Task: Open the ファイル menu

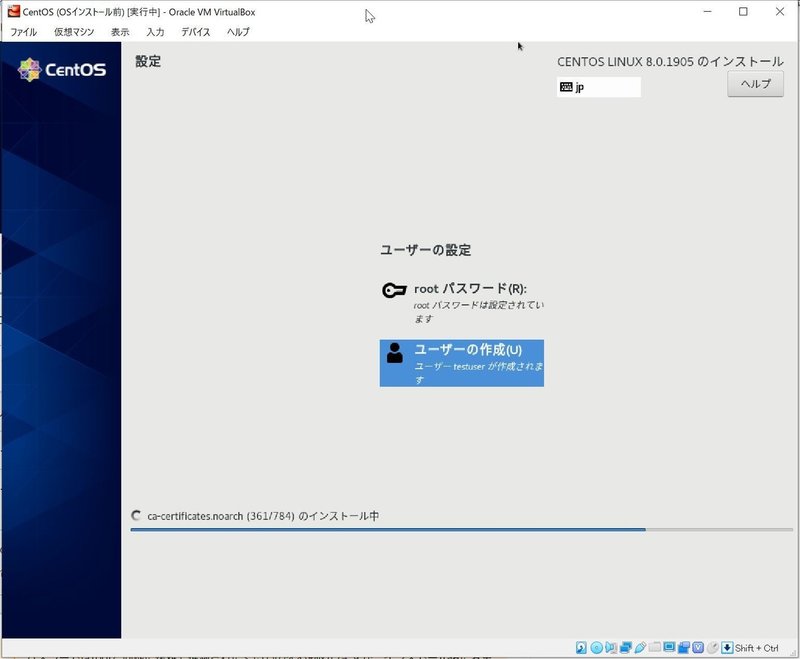Action: 23,32
